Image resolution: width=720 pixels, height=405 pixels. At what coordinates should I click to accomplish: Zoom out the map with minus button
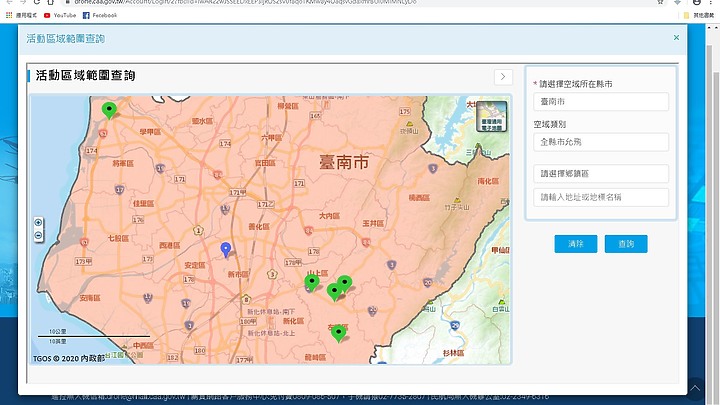click(x=38, y=236)
